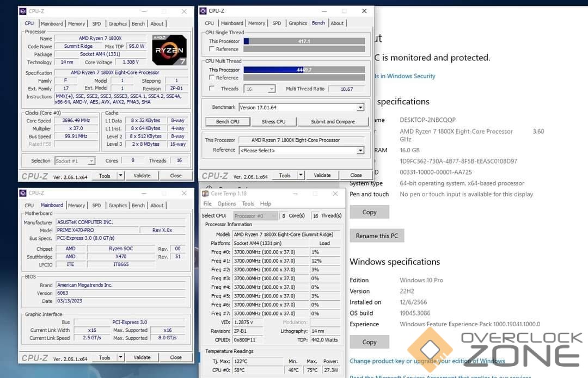The image size is (588, 378).
Task: Click the Tj. Max value 122°C
Action: tap(258, 362)
